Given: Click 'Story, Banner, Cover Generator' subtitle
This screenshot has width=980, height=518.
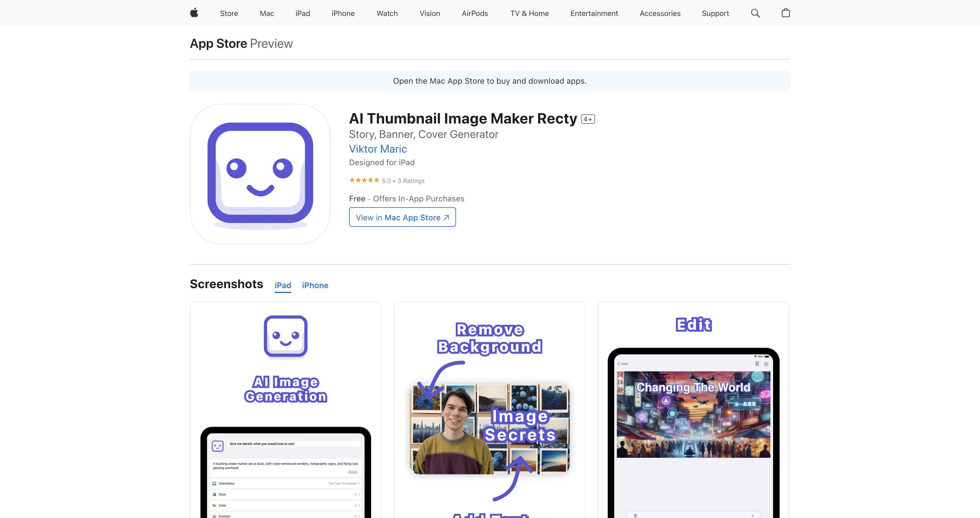Looking at the screenshot, I should click(x=424, y=135).
